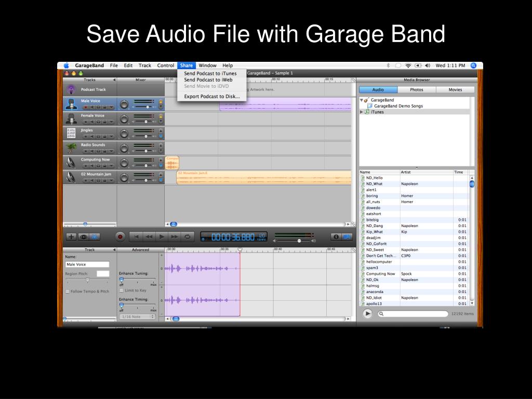This screenshot has height=399, width=532.
Task: Click the Jingles track icon
Action: [x=71, y=134]
